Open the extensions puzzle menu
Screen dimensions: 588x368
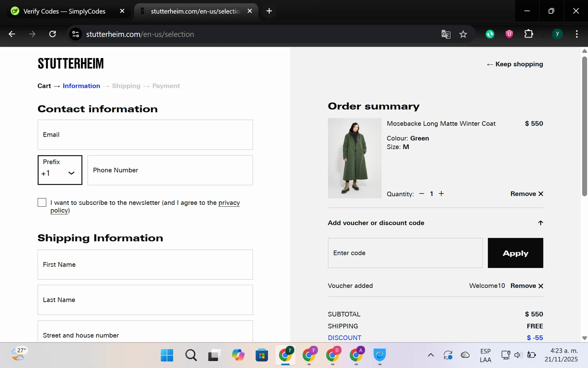529,34
